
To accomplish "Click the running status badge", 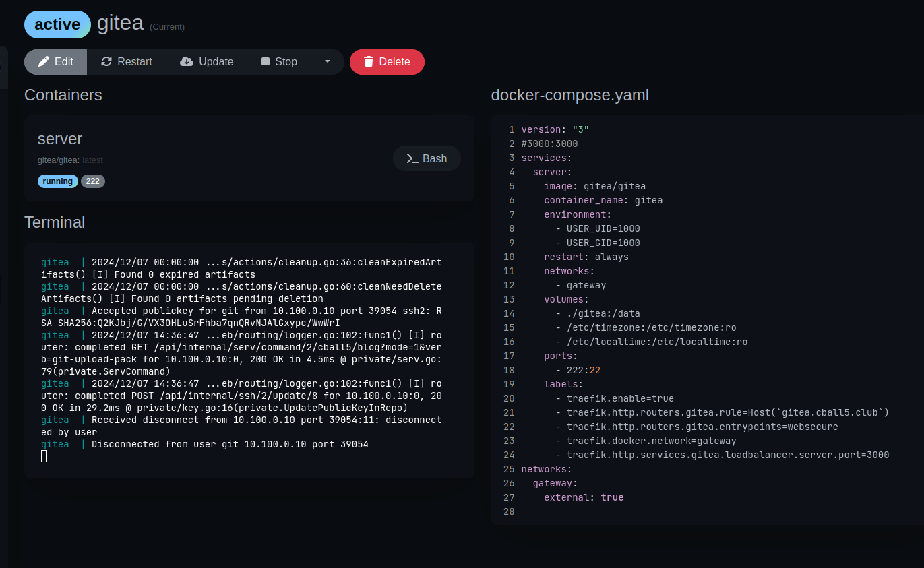I will (58, 181).
